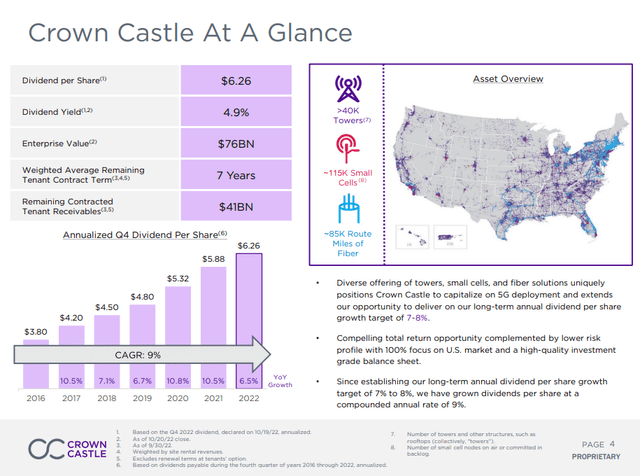Click the 7.1% growth value for 2018

click(107, 381)
